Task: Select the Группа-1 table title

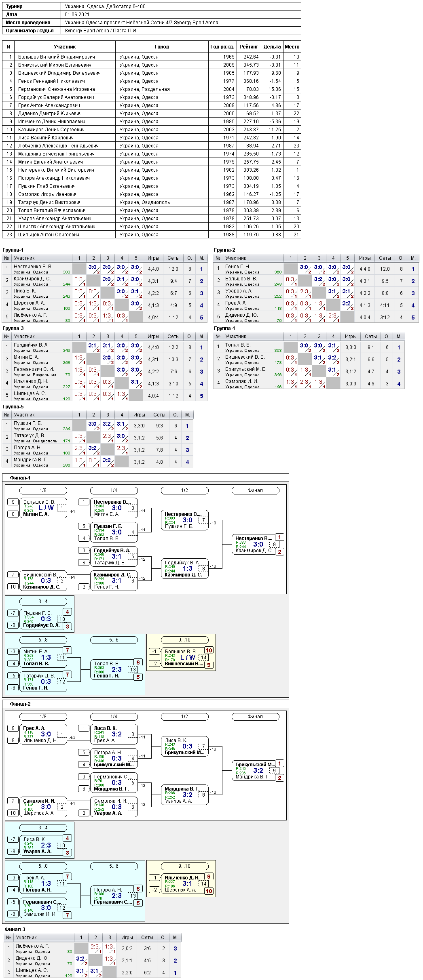Action: pyautogui.click(x=13, y=250)
